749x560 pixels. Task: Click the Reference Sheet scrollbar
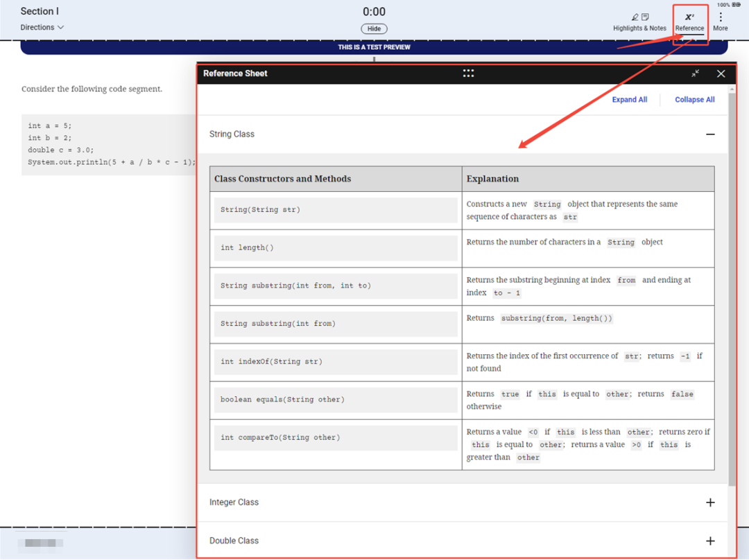coord(732,312)
